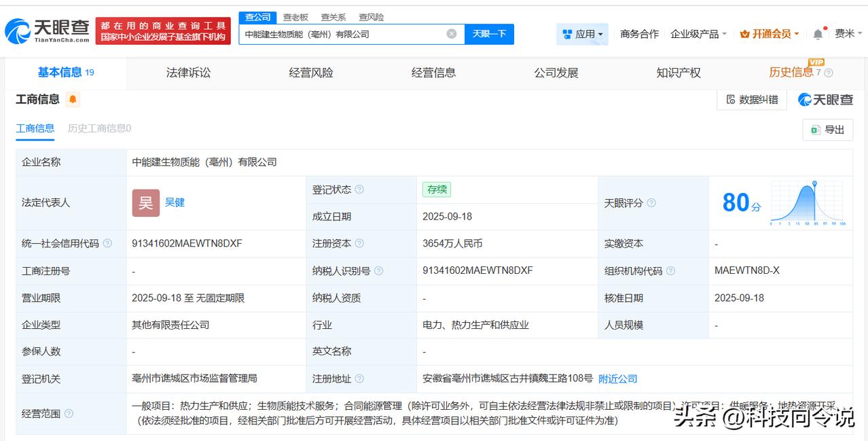Click the info icon beside 经营范围
Screen dimensions: 868x441
tap(69, 413)
